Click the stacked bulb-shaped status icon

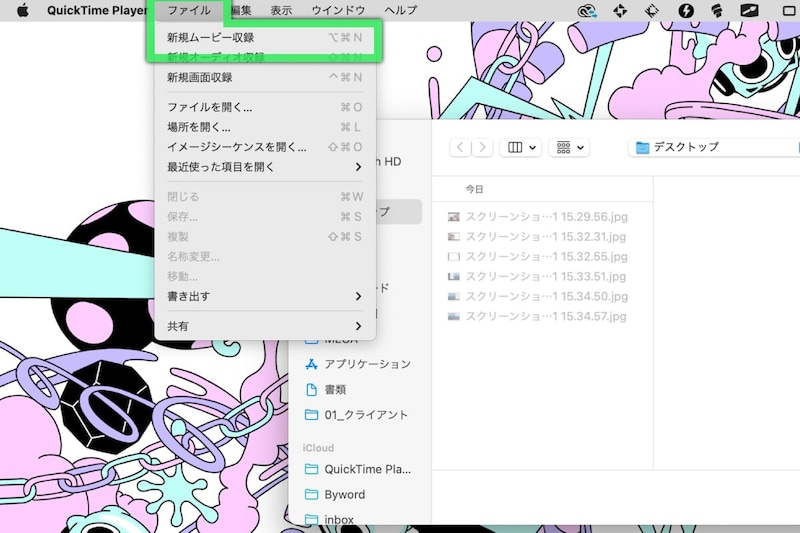716,10
